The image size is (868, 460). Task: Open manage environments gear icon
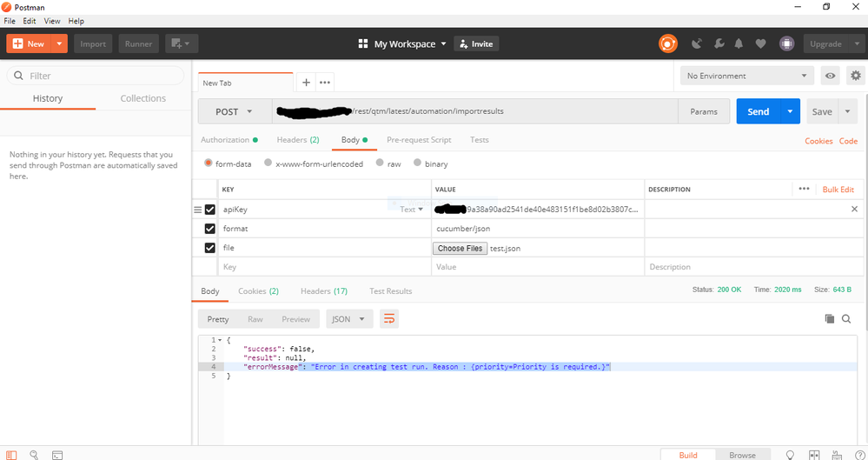856,76
